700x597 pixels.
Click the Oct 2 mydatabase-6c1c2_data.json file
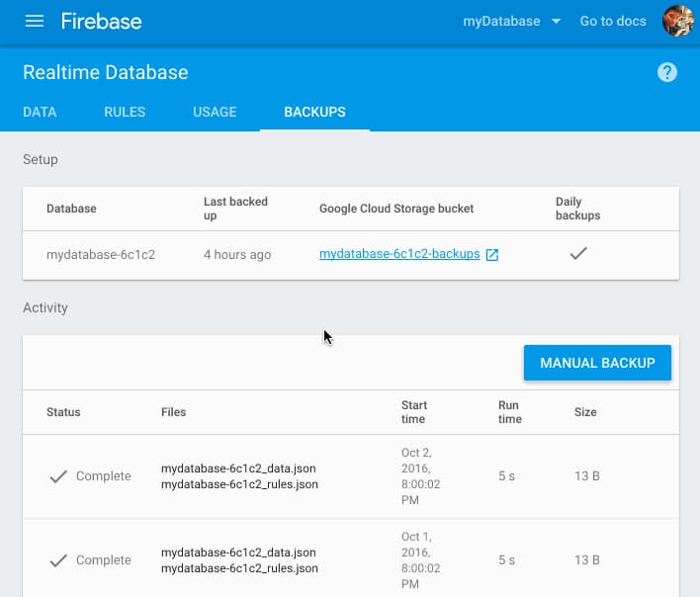tap(238, 469)
